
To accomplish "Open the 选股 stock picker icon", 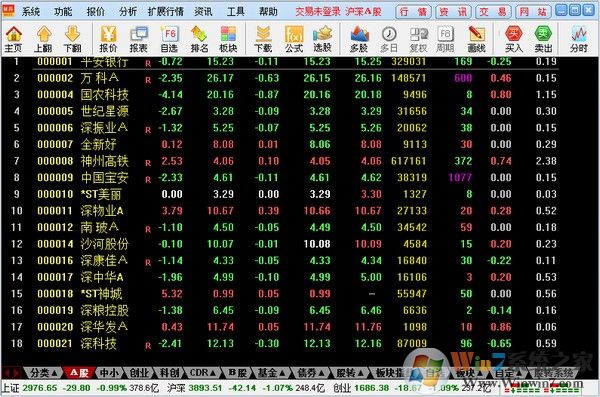I will click(x=323, y=39).
